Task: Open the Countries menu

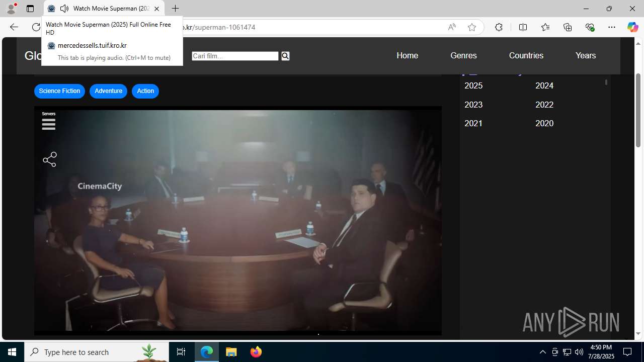Action: tap(526, 55)
